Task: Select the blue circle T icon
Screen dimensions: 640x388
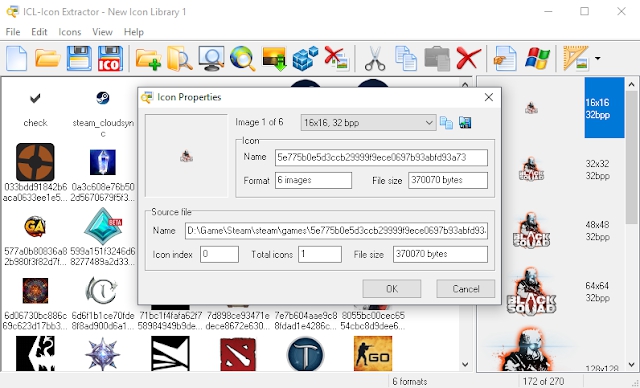Action: (x=305, y=354)
